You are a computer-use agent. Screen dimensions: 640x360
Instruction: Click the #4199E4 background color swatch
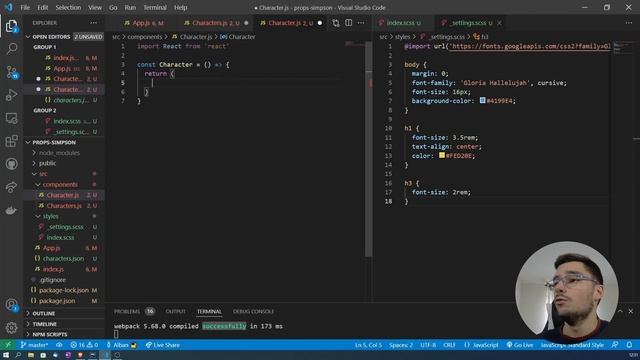click(482, 100)
